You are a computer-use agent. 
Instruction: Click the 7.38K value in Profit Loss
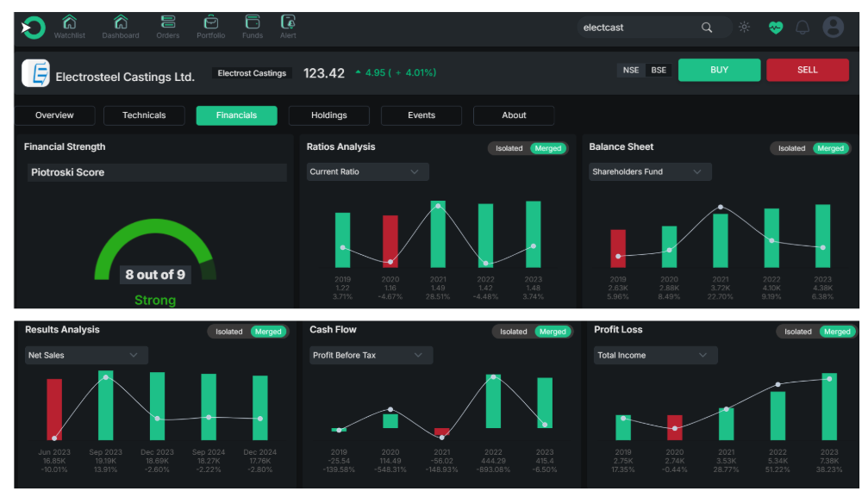[x=829, y=461]
